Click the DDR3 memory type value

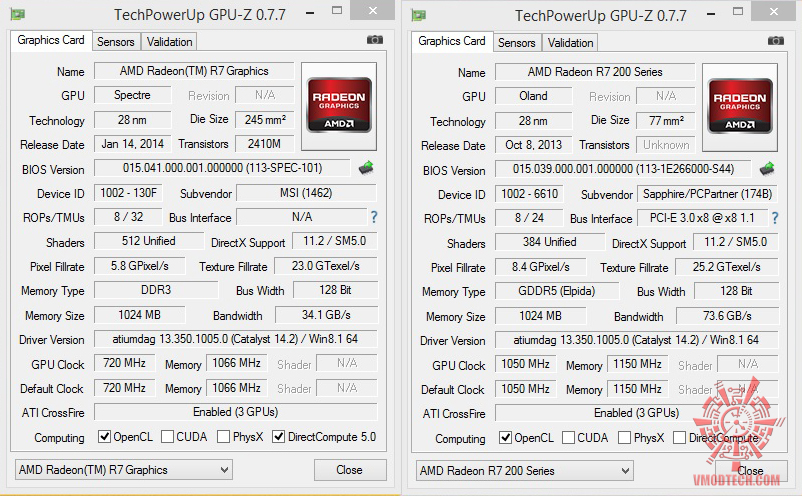156,290
